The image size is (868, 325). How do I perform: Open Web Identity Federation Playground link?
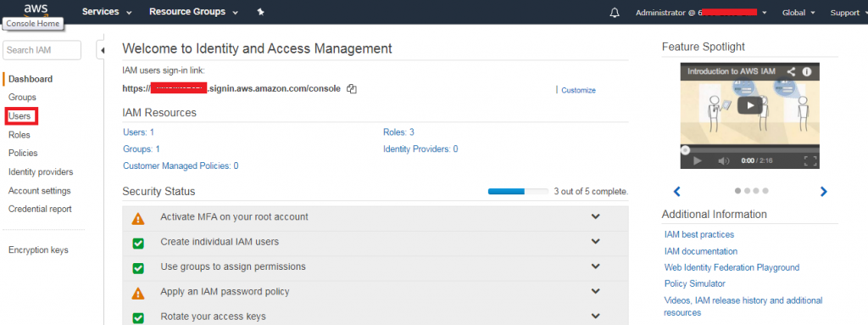pos(732,267)
